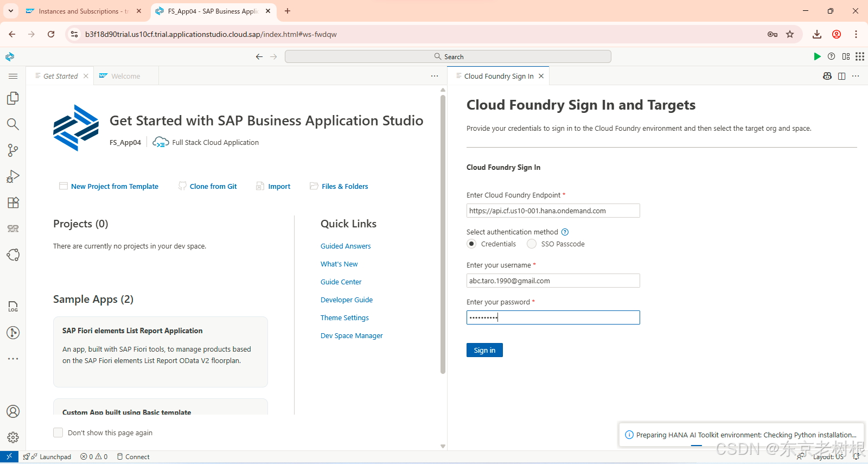868x464 pixels.
Task: Click the hamburger application menu icon
Action: [13, 77]
